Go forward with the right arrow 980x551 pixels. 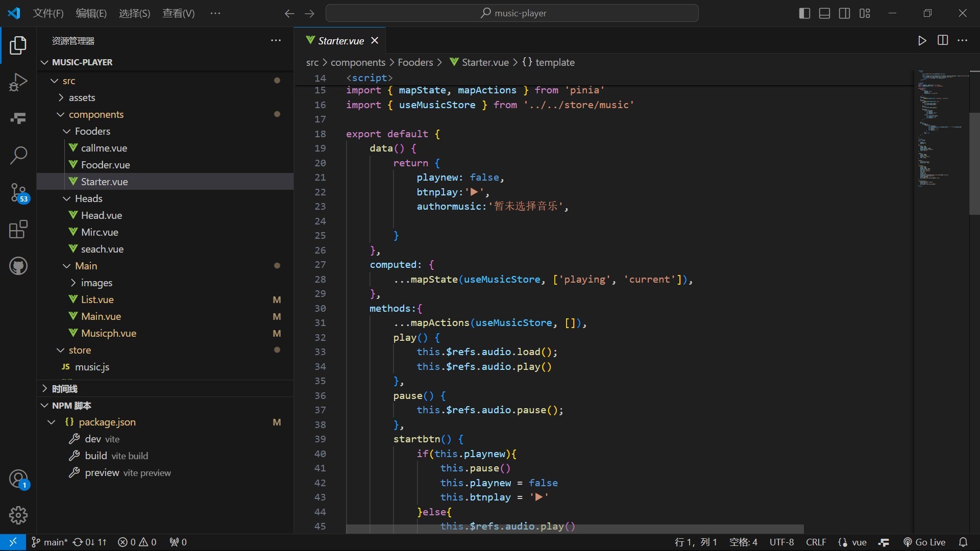pos(309,13)
